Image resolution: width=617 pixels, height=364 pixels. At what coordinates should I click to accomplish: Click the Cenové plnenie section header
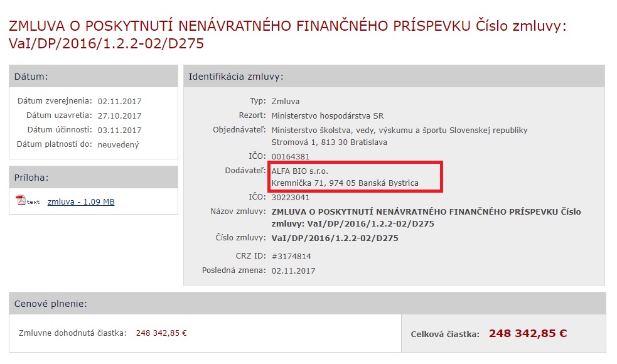308,303
